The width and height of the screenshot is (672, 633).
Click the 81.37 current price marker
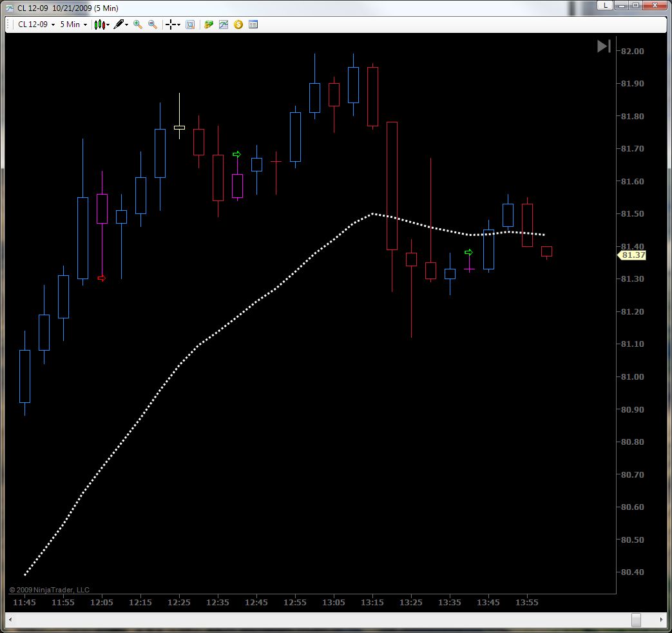pos(631,255)
